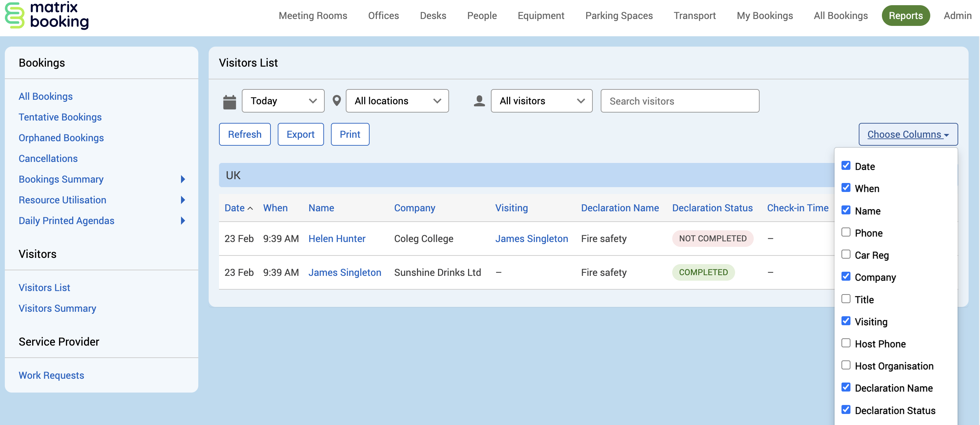980x425 pixels.
Task: Sort by the Declaration Name header
Action: coord(620,208)
